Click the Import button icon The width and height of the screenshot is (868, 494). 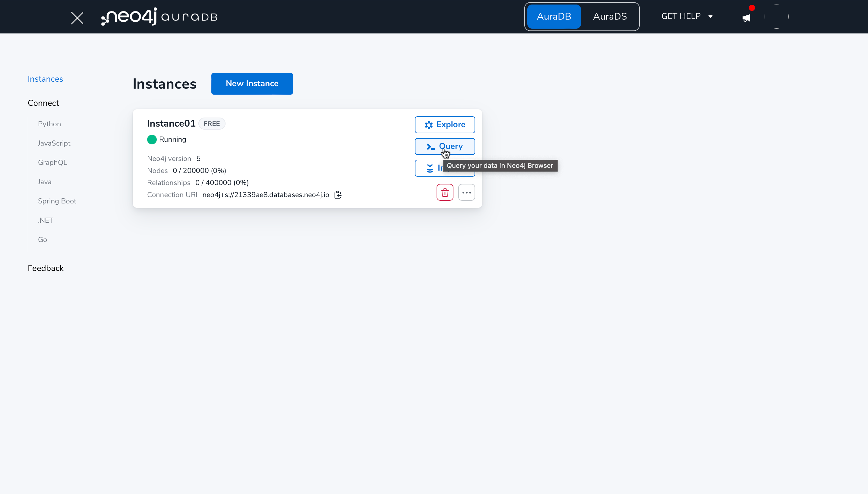tap(430, 168)
